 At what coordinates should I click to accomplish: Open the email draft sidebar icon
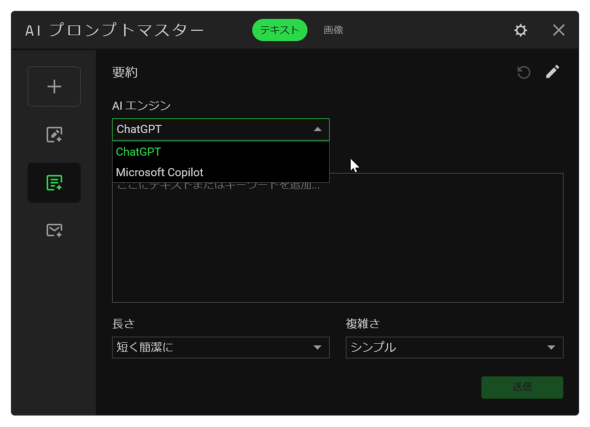tap(54, 230)
